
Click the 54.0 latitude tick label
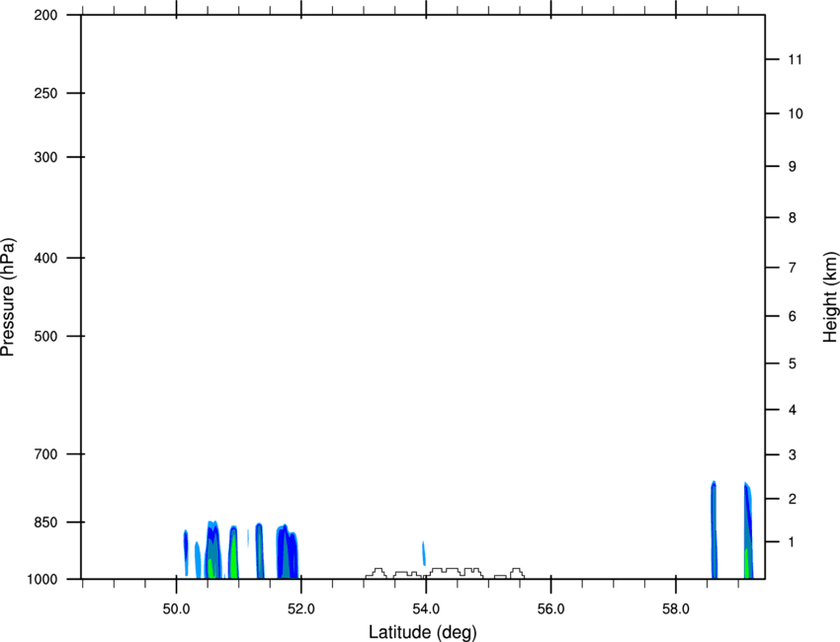[426, 608]
